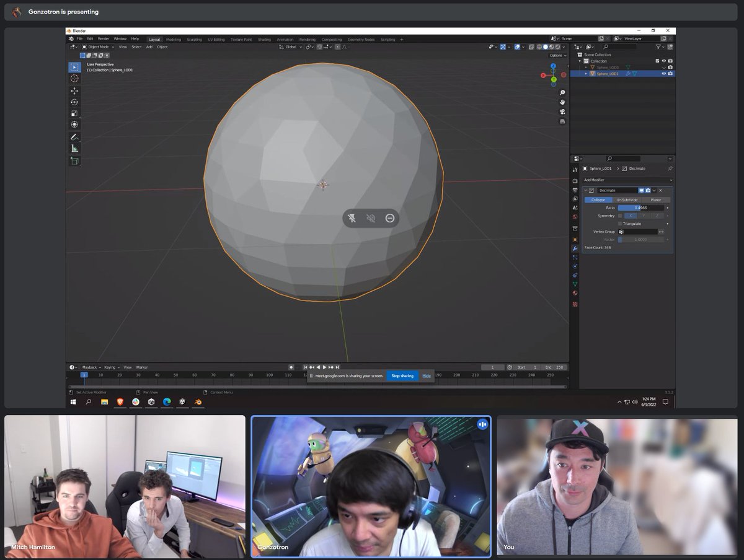The width and height of the screenshot is (744, 560).
Task: Open the Physics properties tab
Action: [575, 266]
